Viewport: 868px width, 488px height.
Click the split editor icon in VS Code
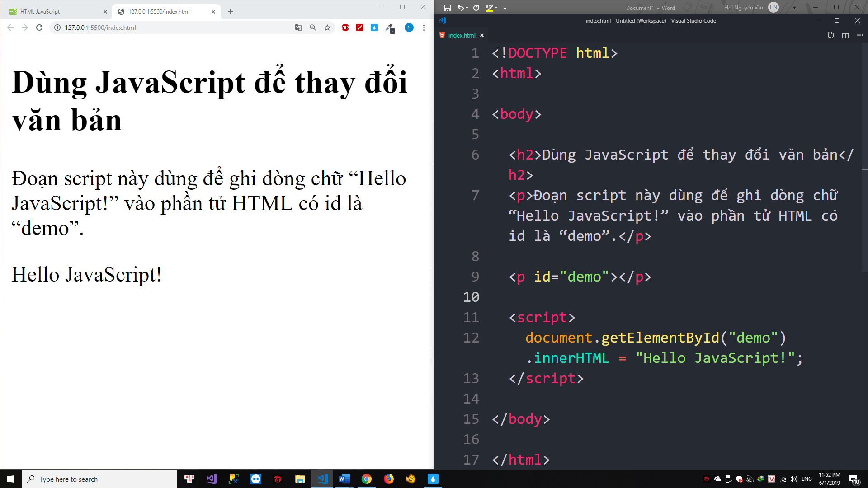[x=845, y=35]
